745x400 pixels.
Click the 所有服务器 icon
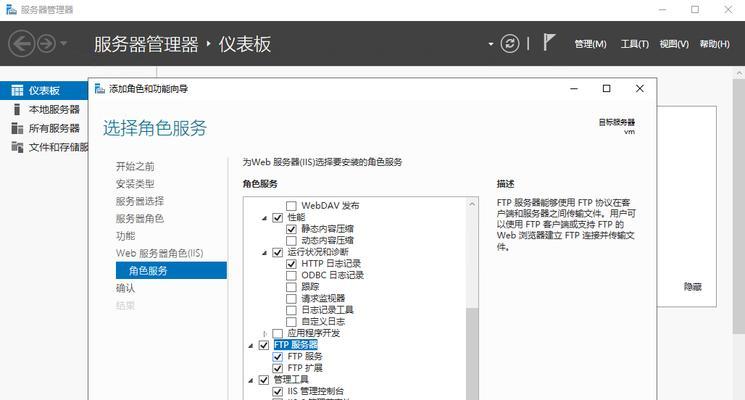(17, 128)
